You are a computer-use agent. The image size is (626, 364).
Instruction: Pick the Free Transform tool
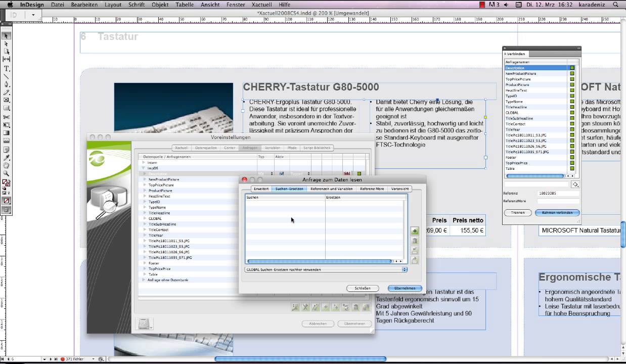pyautogui.click(x=7, y=125)
